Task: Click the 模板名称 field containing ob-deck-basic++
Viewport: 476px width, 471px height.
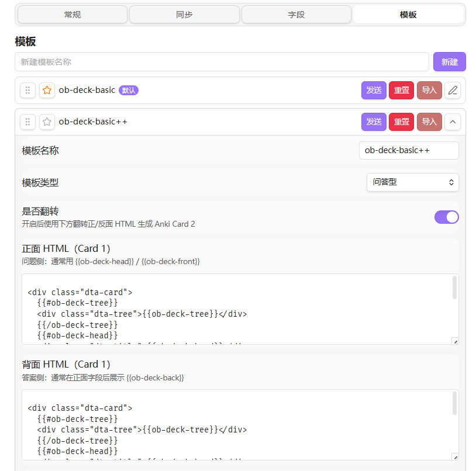Action: [409, 150]
